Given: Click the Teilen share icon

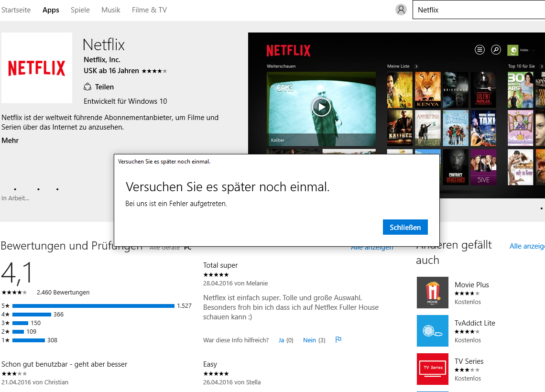Looking at the screenshot, I should coord(87,87).
